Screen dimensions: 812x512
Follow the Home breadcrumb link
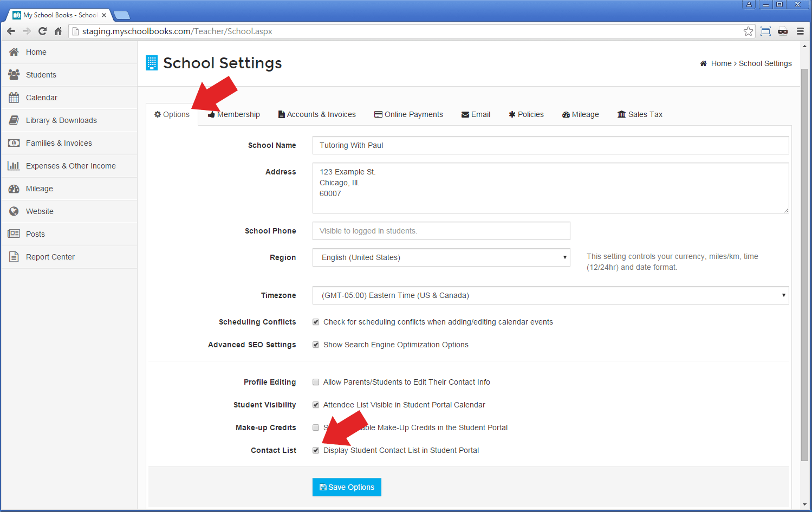(x=721, y=63)
